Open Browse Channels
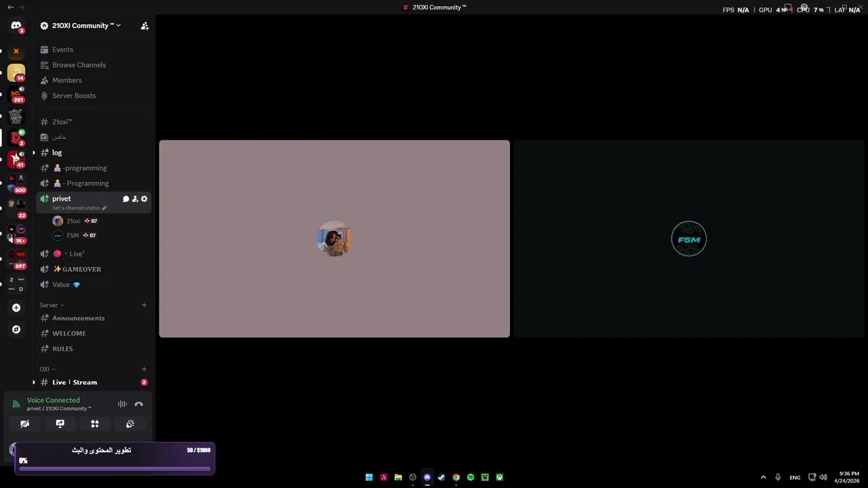Viewport: 868px width, 488px height. [x=94, y=65]
